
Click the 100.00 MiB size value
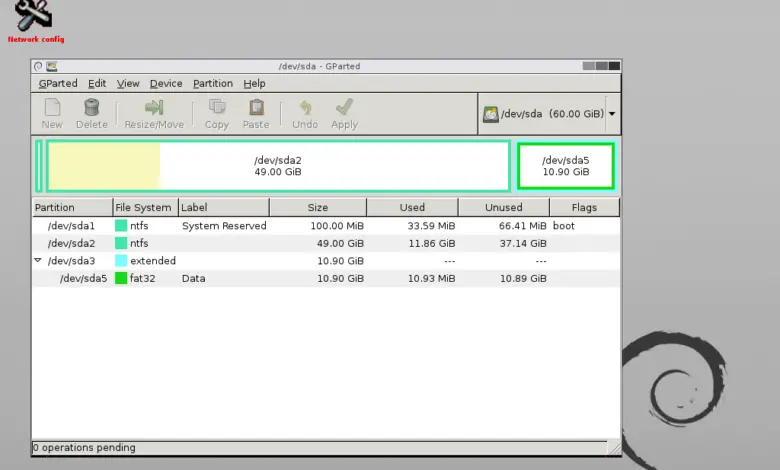337,226
